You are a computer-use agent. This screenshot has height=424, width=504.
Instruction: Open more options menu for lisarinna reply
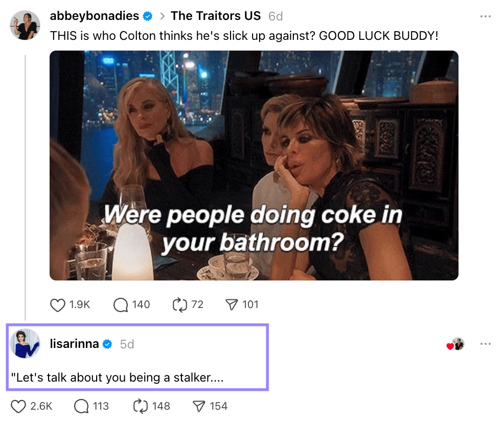pos(486,344)
